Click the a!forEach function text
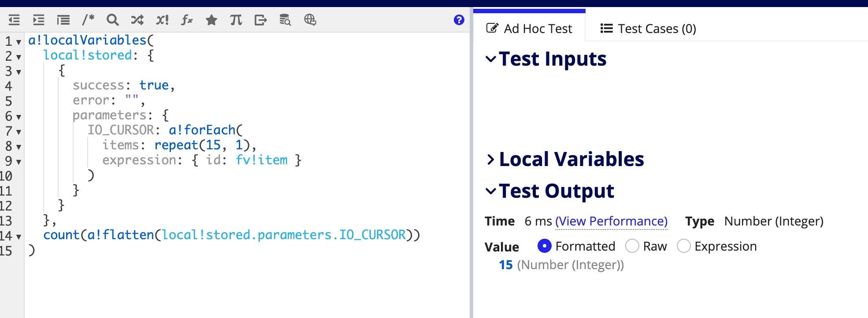868x318 pixels. (202, 130)
